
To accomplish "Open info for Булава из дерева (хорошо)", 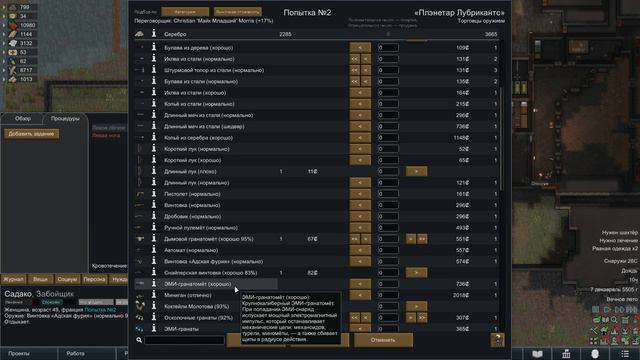I will (154, 47).
